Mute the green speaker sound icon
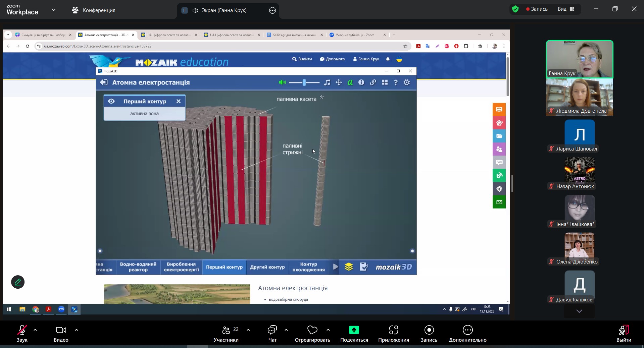Screen dimensions: 644x348 pos(282,82)
